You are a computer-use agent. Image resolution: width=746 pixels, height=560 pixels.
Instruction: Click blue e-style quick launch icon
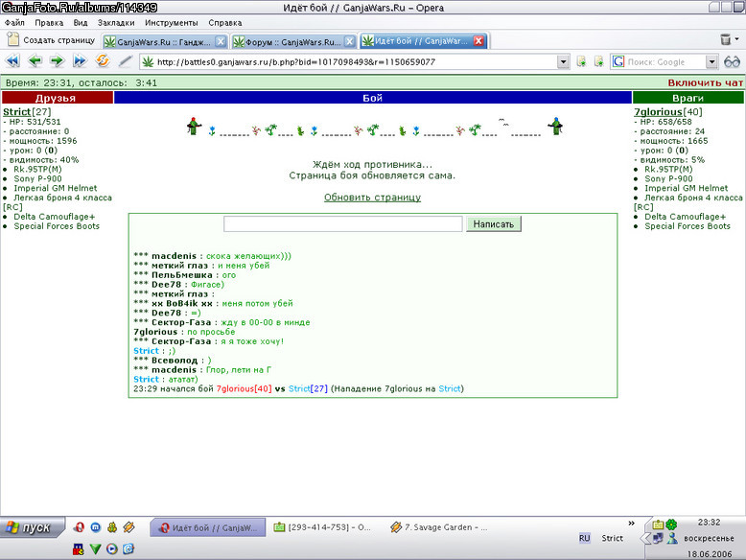point(128,549)
